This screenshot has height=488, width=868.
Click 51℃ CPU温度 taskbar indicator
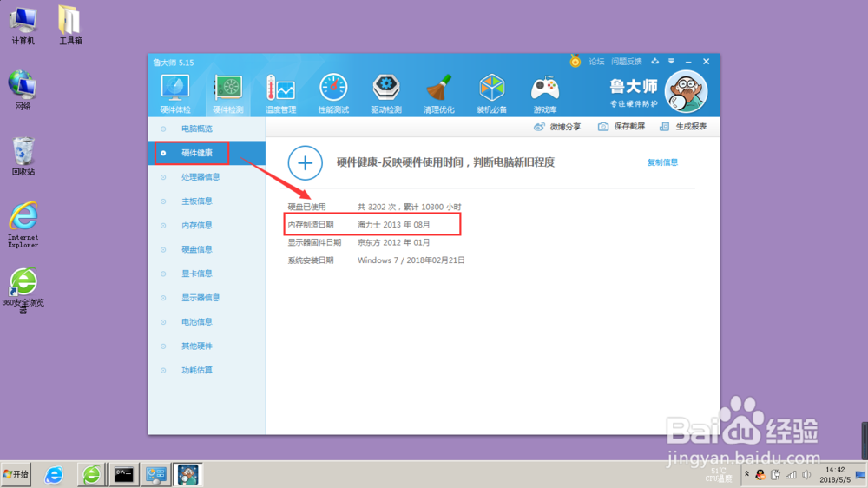pyautogui.click(x=719, y=475)
